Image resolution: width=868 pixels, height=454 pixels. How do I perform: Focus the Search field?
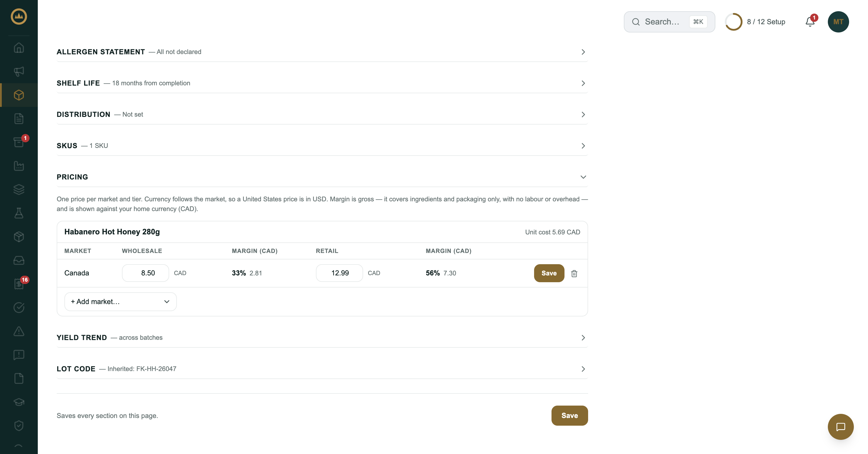pyautogui.click(x=669, y=22)
